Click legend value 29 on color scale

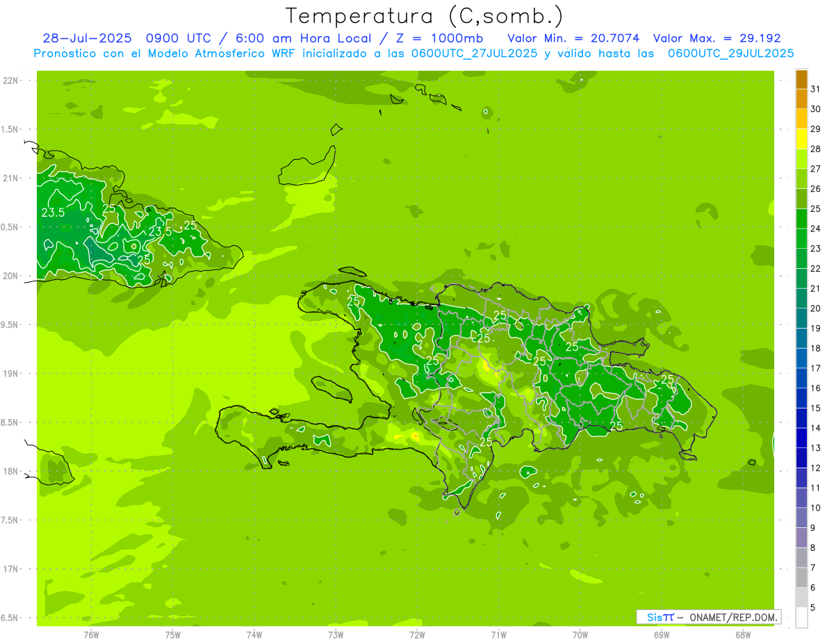(816, 129)
